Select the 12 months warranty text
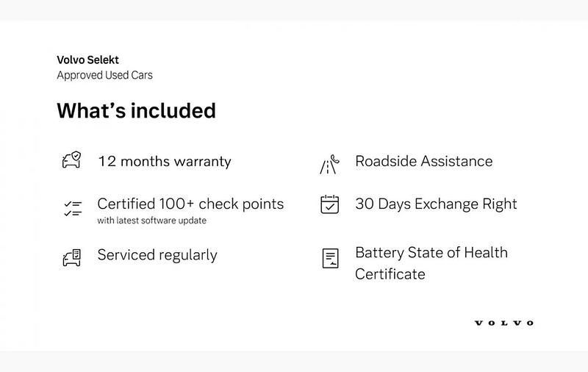 click(x=164, y=162)
